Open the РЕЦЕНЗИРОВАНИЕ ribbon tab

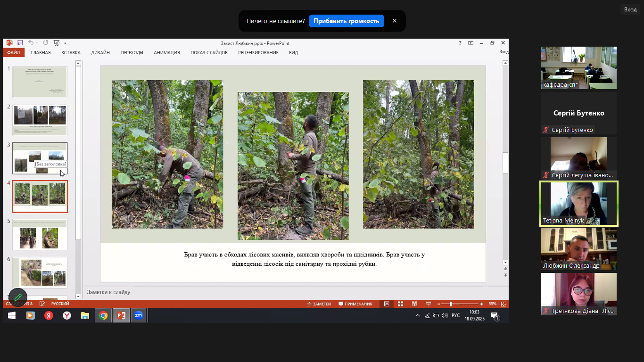tap(258, 53)
